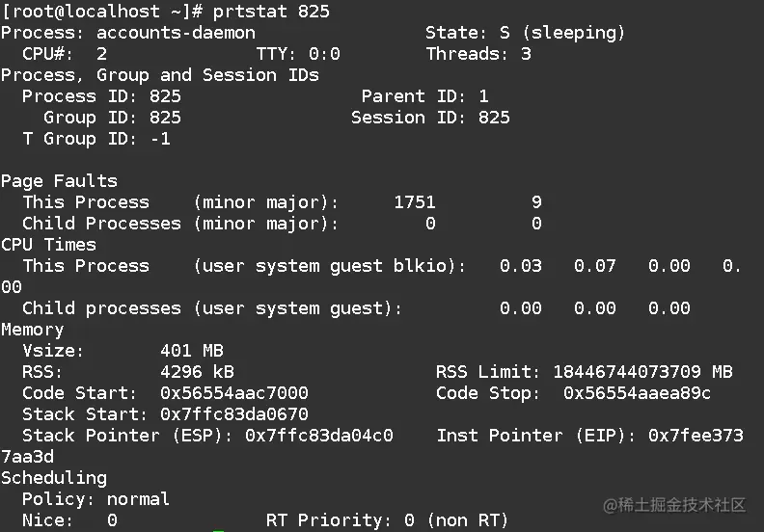
Task: Click the State: S (sleeping) text
Action: [x=525, y=33]
